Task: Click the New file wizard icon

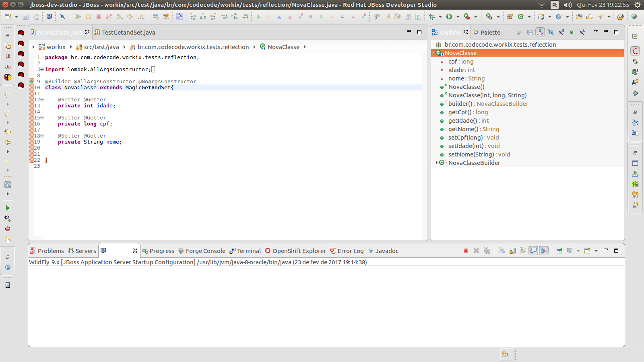Action: [8, 16]
